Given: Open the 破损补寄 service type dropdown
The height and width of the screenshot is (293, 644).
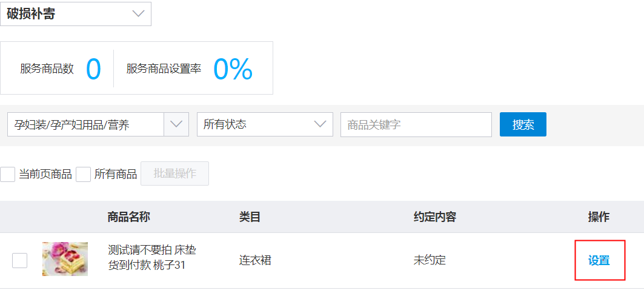Looking at the screenshot, I should [76, 14].
